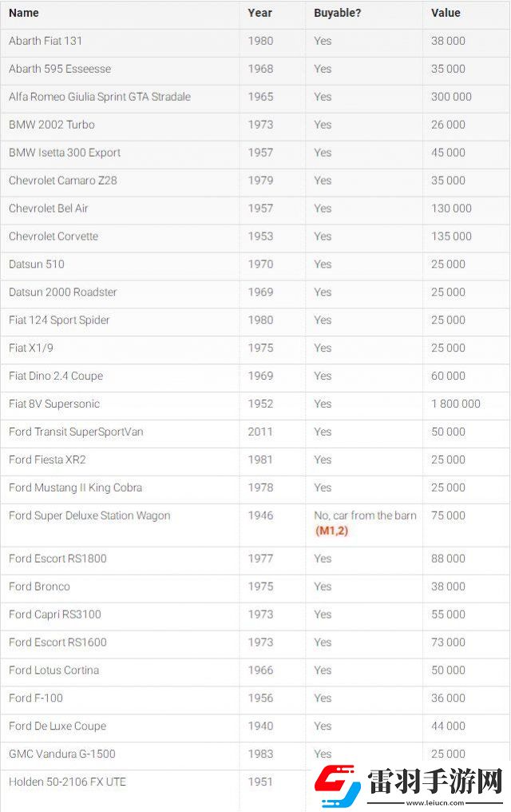Click the 1 800 000 value cell
Screen dimensions: 511x812
pos(456,404)
